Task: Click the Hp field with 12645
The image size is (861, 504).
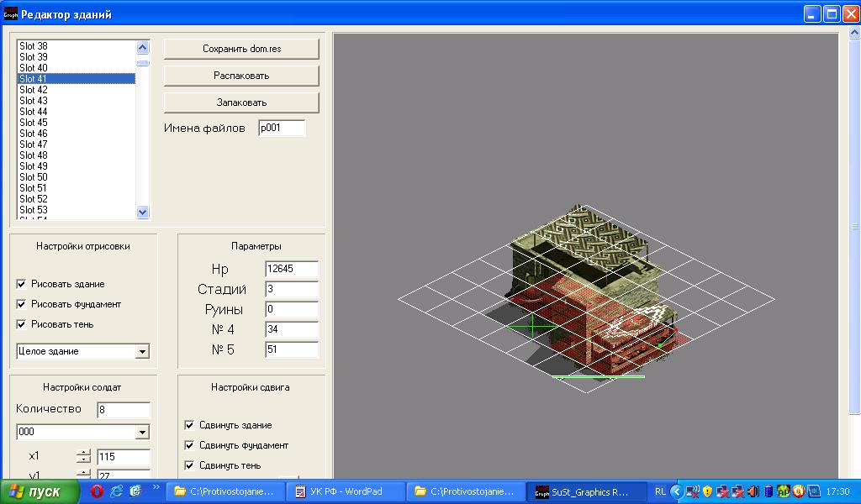Action: click(x=292, y=270)
